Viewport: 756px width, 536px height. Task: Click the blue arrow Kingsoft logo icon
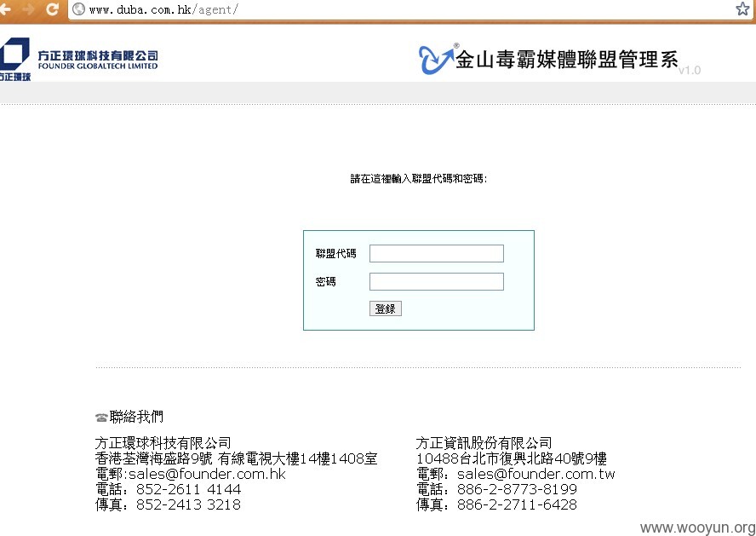click(437, 59)
